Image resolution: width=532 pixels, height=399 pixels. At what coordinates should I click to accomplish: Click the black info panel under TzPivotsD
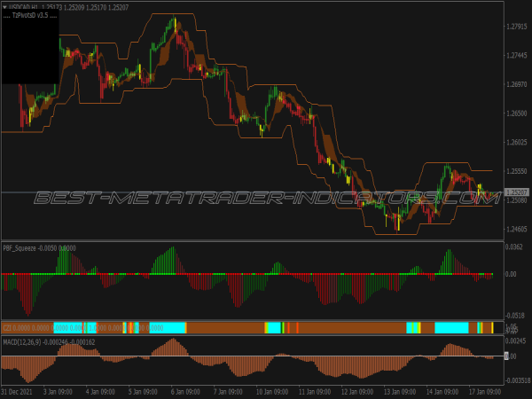point(29,51)
